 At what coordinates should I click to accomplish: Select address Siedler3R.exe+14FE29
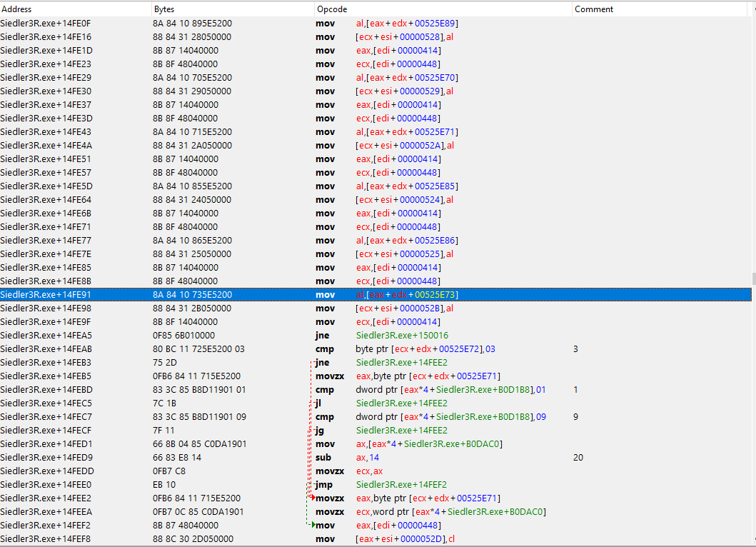[x=46, y=78]
